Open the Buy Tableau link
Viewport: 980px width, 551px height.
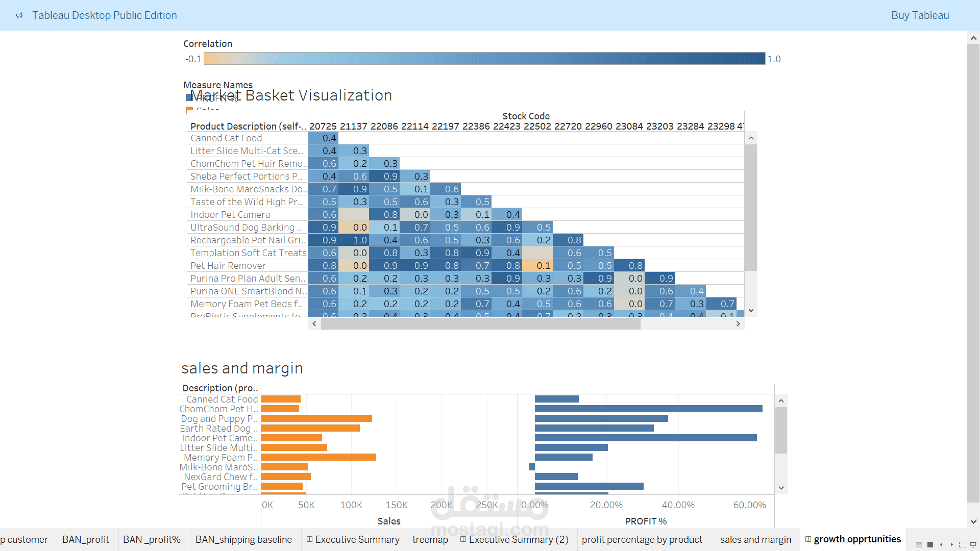920,15
